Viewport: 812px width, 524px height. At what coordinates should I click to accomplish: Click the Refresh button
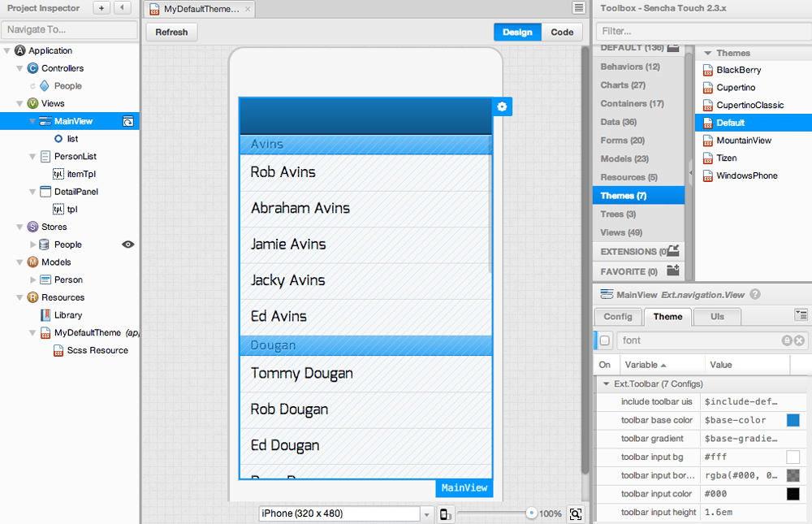pos(171,32)
